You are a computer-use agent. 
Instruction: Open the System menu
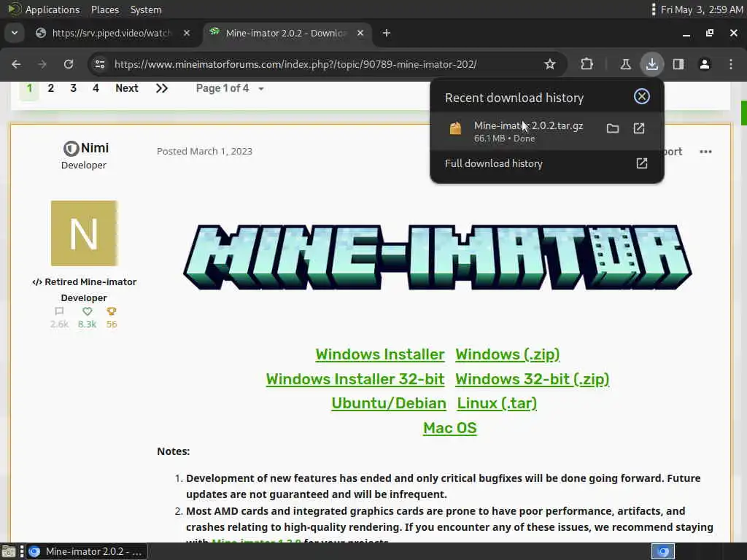pos(146,9)
